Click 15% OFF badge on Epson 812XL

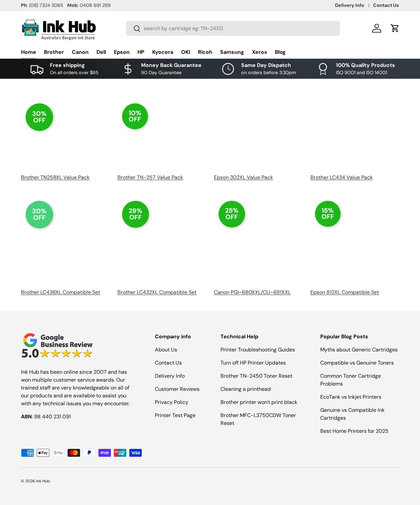click(x=328, y=214)
